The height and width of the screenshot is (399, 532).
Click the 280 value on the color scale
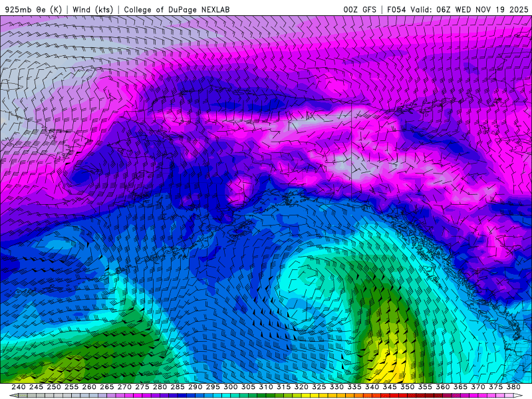point(160,387)
